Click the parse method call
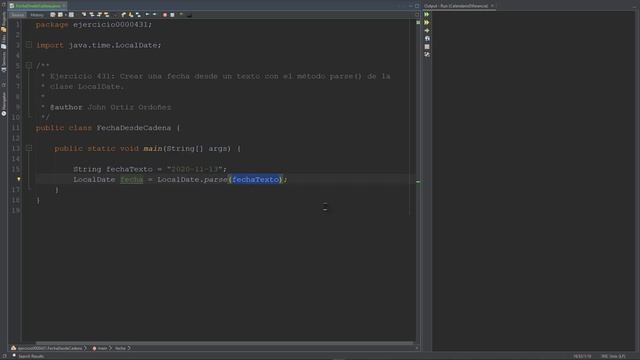640x360 pixels. (215, 180)
